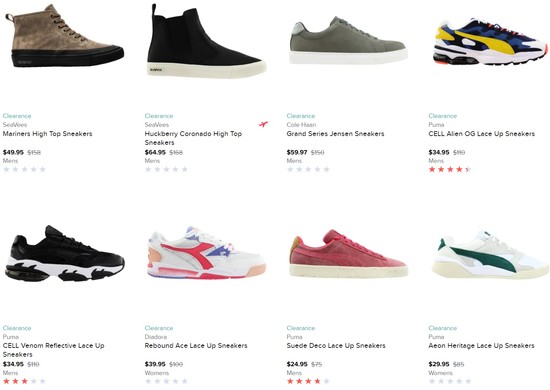Click the star rating under CELL Alien OG
This screenshot has height=390, width=550.
[449, 169]
